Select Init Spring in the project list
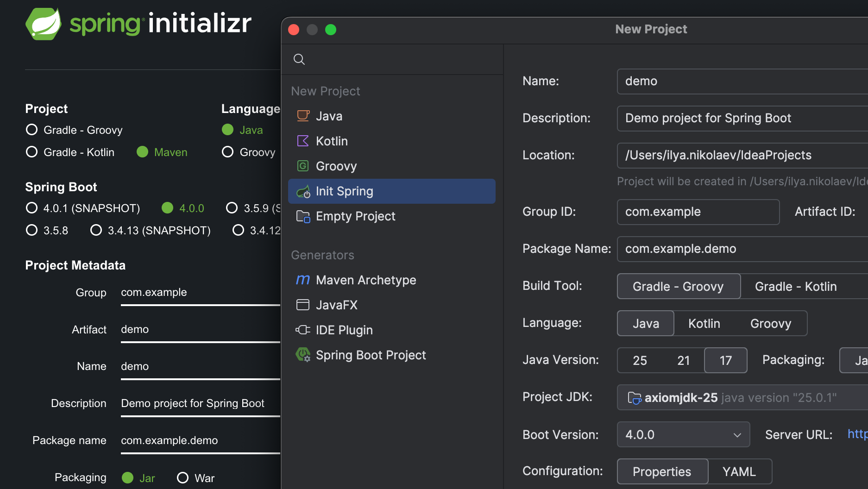The height and width of the screenshot is (489, 868). (391, 191)
